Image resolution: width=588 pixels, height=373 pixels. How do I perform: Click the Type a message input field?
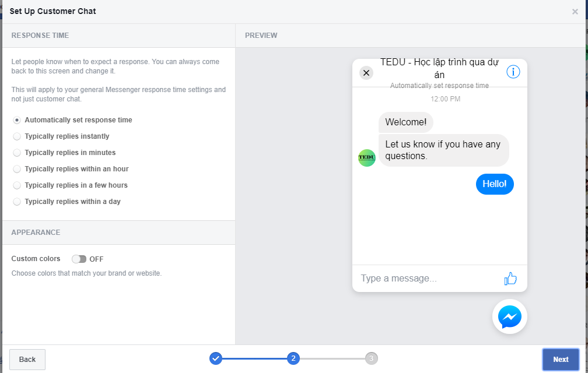click(426, 279)
